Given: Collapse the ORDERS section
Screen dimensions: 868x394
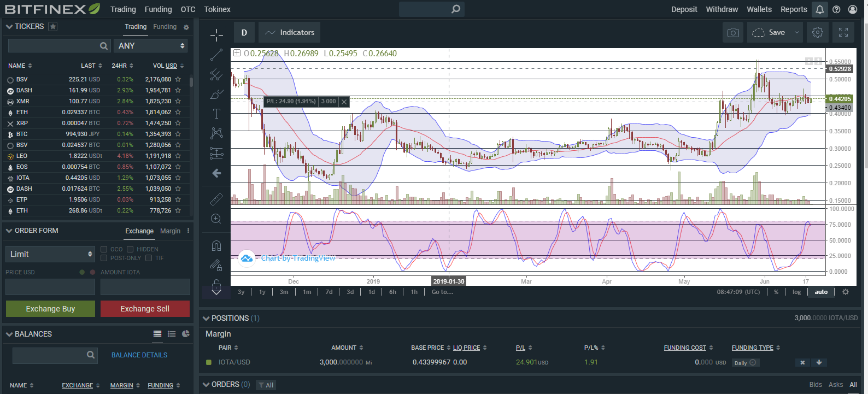Looking at the screenshot, I should pos(206,384).
